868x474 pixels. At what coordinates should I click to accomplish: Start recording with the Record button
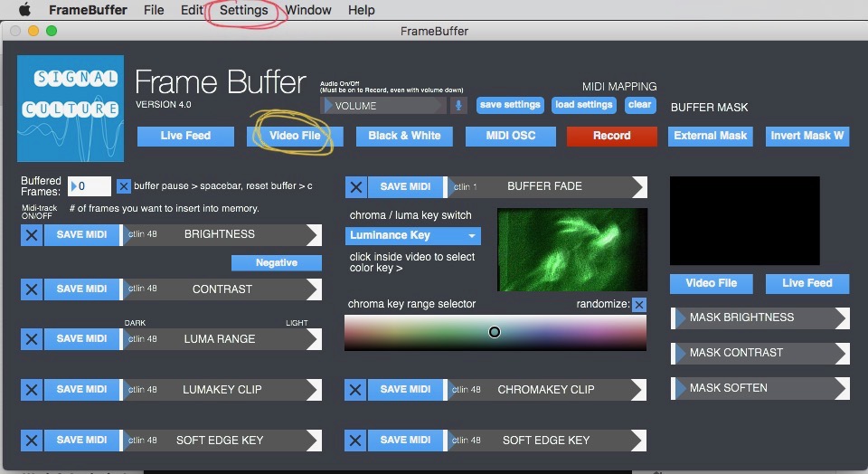612,136
